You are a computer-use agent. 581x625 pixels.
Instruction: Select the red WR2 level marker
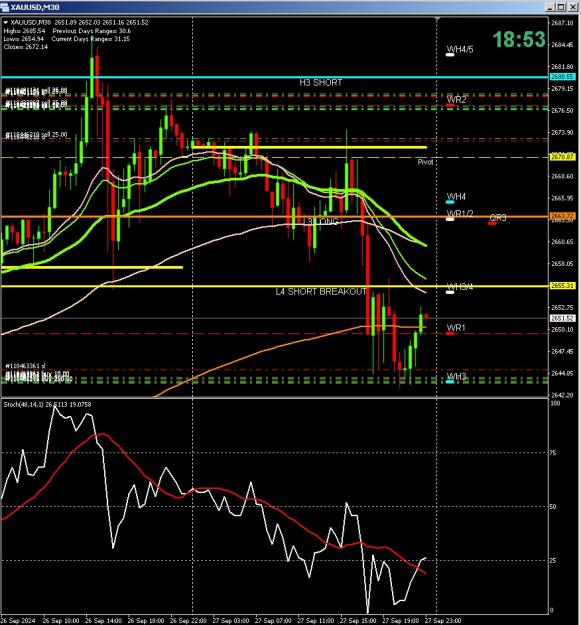coord(450,105)
